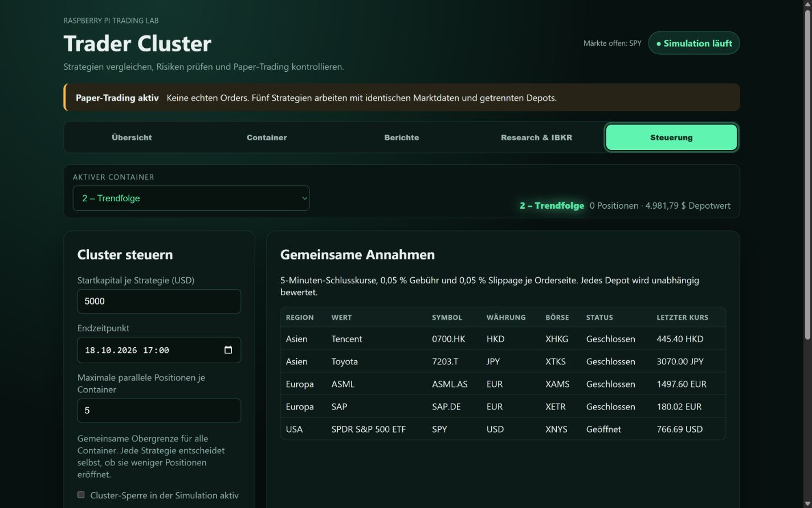
Task: Click the 766.69 USD price
Action: pyautogui.click(x=679, y=429)
